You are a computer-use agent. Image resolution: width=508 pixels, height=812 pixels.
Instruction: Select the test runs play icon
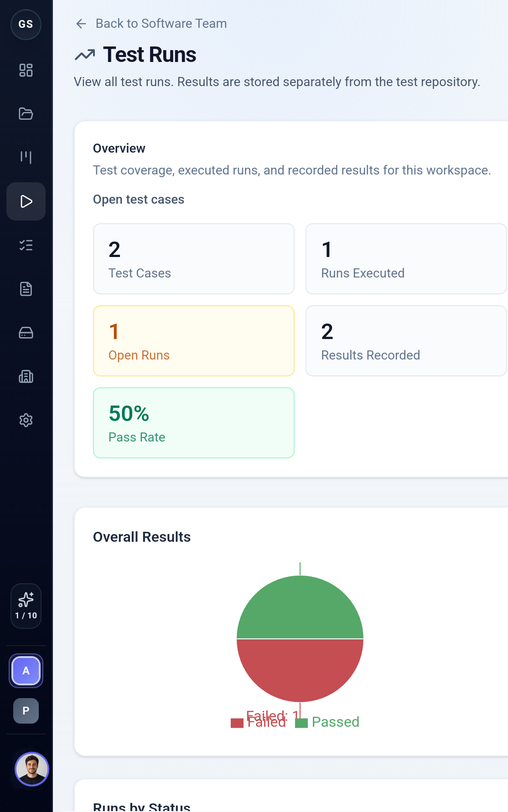(26, 201)
